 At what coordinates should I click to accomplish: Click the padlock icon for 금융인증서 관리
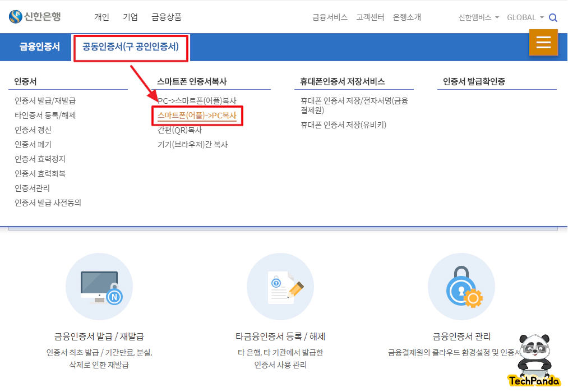point(461,288)
